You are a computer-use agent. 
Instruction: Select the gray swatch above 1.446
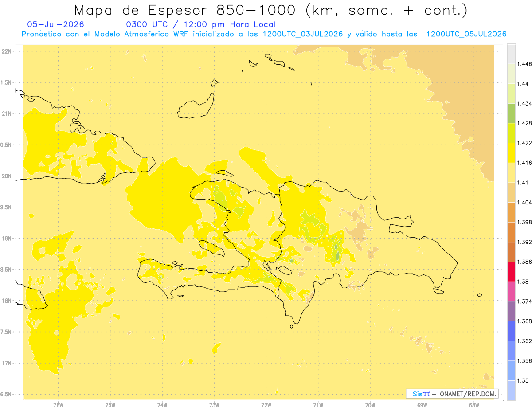coord(511,54)
